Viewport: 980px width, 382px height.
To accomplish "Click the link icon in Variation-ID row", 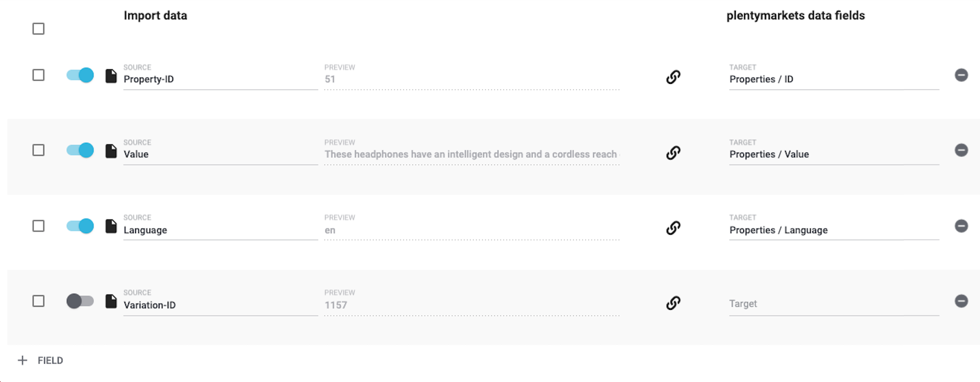I will pos(673,302).
